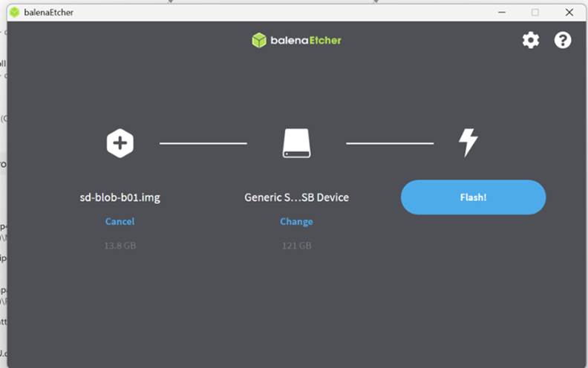Click Change to pick another drive
The width and height of the screenshot is (588, 368).
click(x=296, y=221)
